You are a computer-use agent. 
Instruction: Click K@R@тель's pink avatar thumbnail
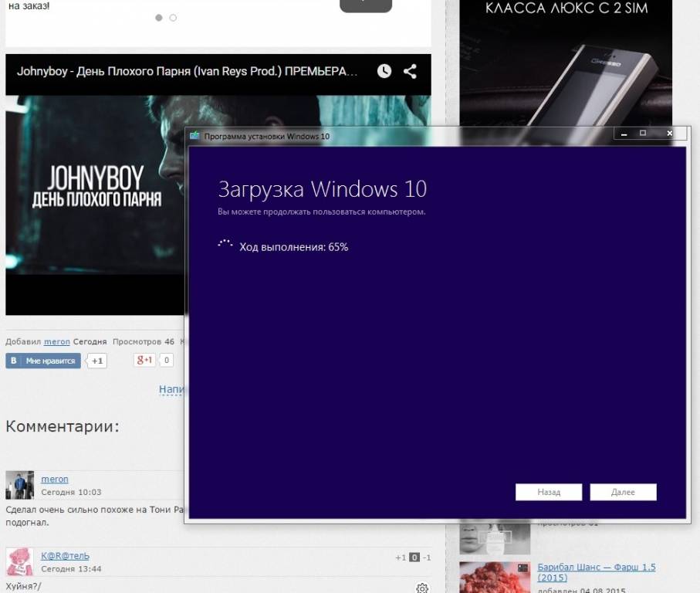[x=19, y=562]
